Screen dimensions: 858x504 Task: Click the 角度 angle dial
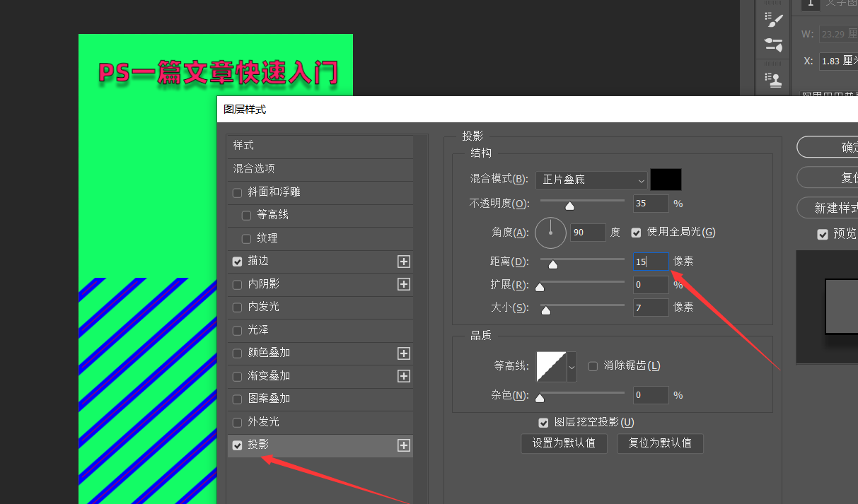(550, 233)
